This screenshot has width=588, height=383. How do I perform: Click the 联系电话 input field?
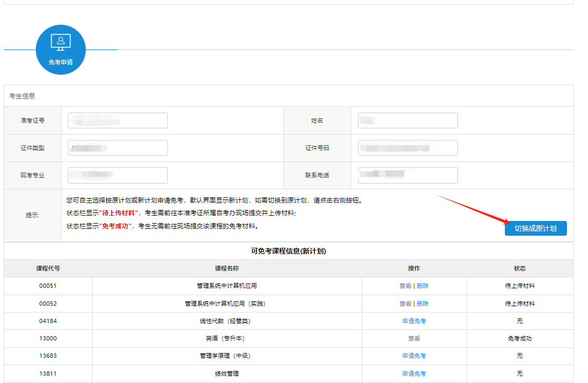click(407, 175)
